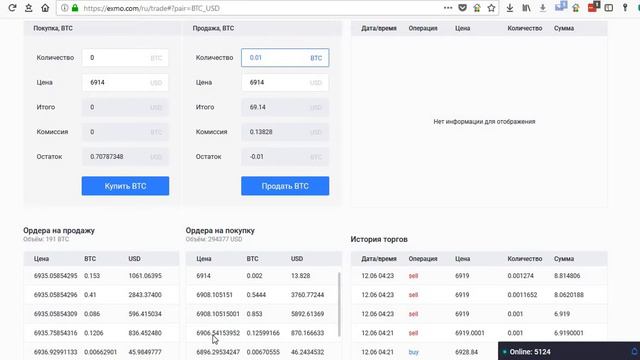640x360 pixels.
Task: Click the green secure connection padlock
Action: 75,8
